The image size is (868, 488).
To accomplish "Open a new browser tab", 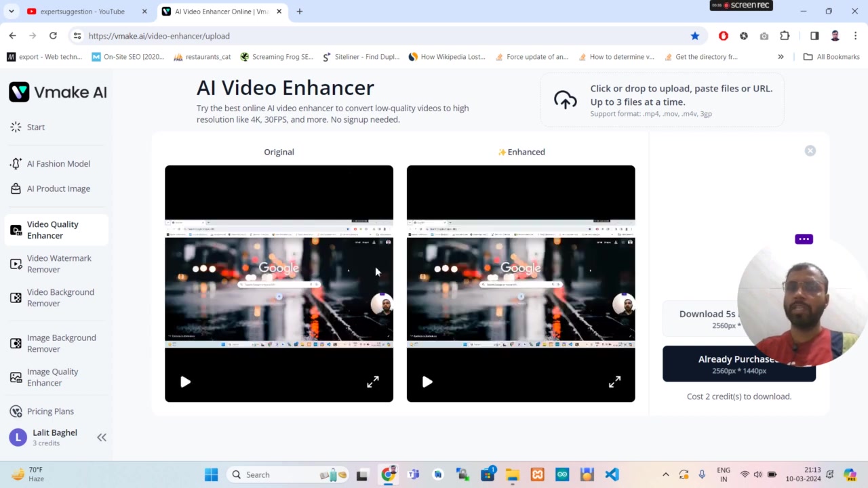I will click(300, 12).
